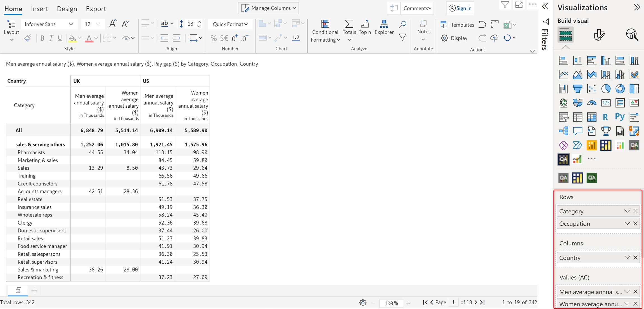Click the page number input field

[453, 302]
